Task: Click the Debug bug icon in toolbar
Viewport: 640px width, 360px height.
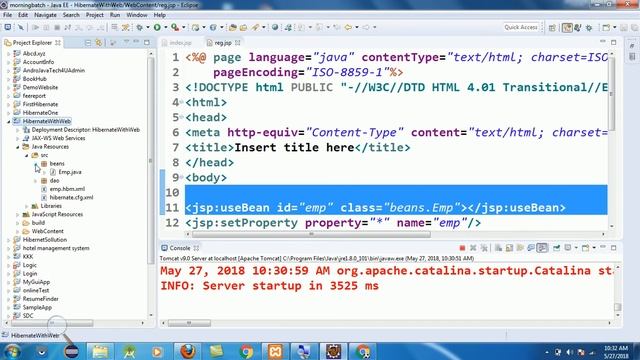Action: (x=140, y=27)
